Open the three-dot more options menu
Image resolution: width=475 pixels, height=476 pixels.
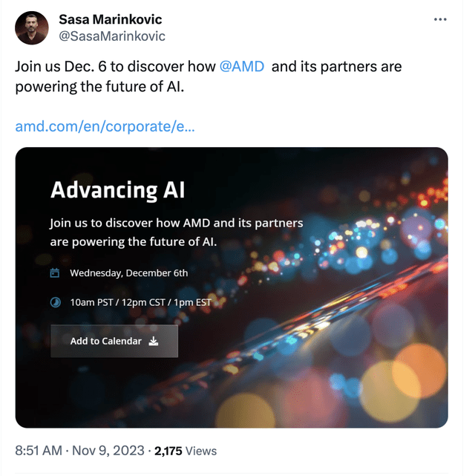pyautogui.click(x=440, y=19)
